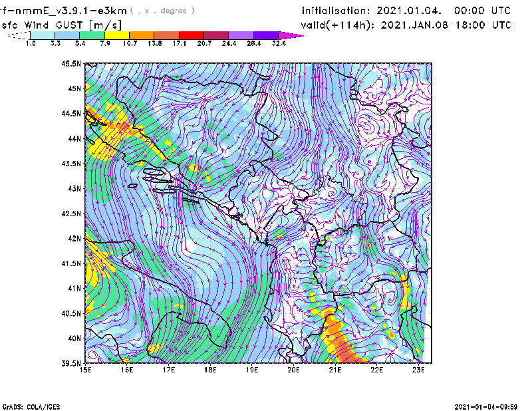Click the violet swatch between 28.4 and 32.6
Image resolution: width=532 pixels, height=411 pixels.
pyautogui.click(x=266, y=35)
